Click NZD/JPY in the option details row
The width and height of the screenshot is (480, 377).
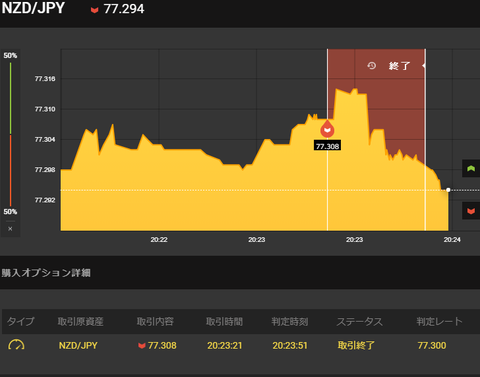(78, 345)
